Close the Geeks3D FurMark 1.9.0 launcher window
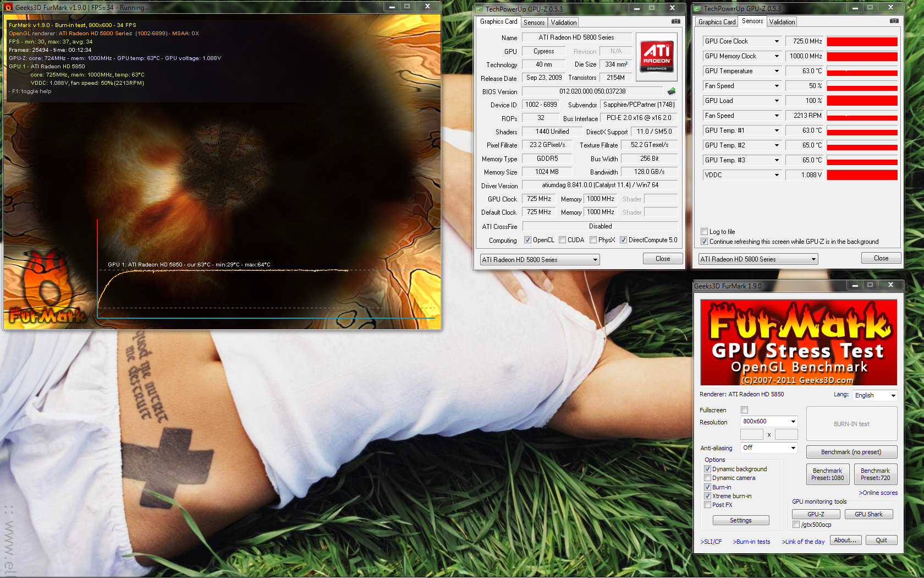Image resolution: width=924 pixels, height=578 pixels. coord(890,285)
